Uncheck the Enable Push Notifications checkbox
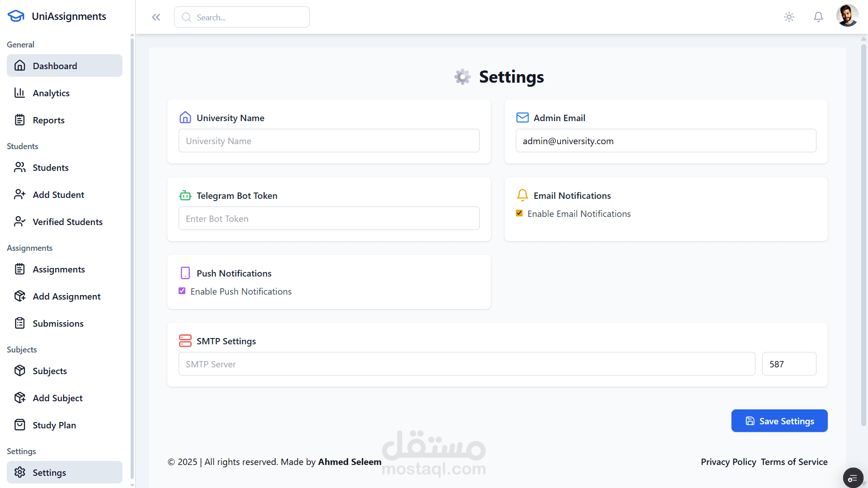The image size is (868, 488). [x=182, y=291]
